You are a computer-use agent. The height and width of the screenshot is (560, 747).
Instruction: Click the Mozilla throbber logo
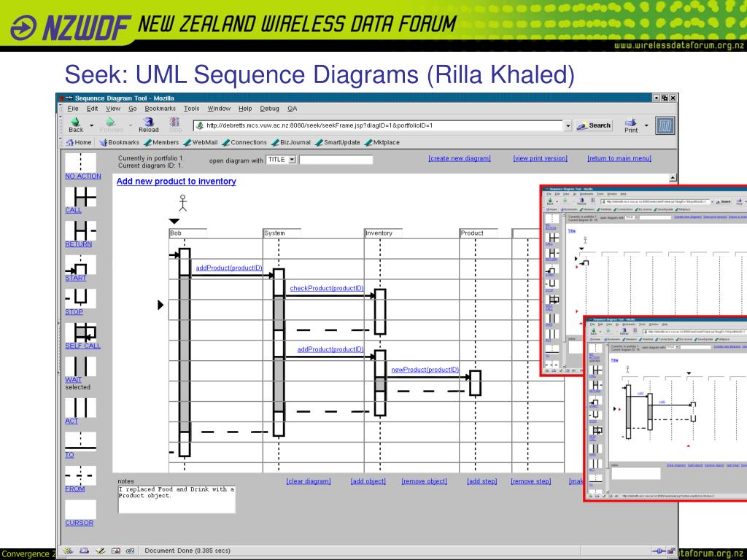[665, 125]
